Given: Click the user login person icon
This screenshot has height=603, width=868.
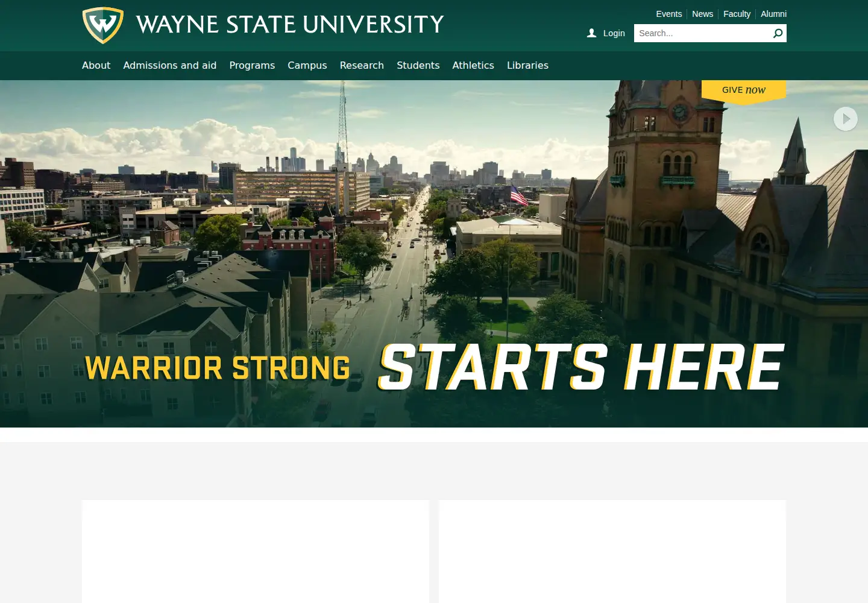Looking at the screenshot, I should [591, 33].
